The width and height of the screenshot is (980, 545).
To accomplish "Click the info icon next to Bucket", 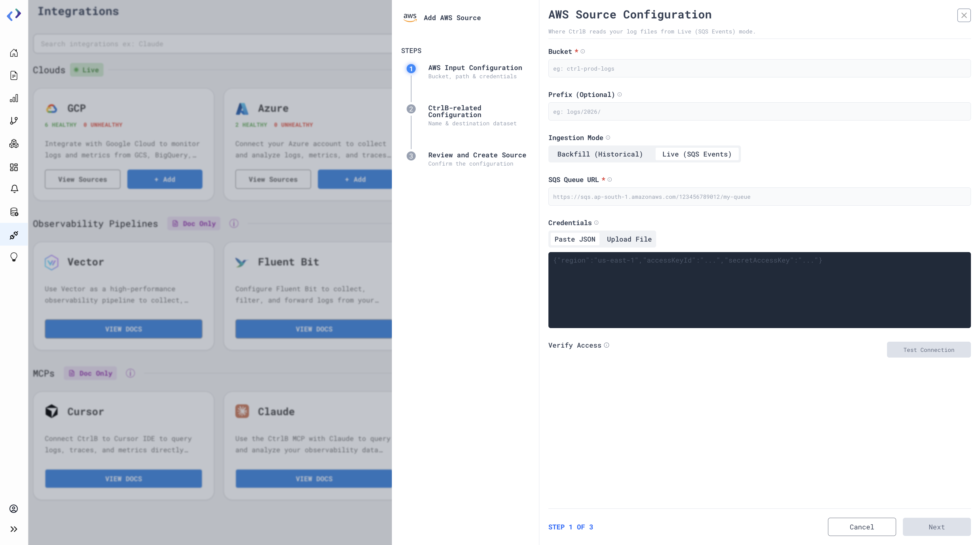I will tap(582, 51).
